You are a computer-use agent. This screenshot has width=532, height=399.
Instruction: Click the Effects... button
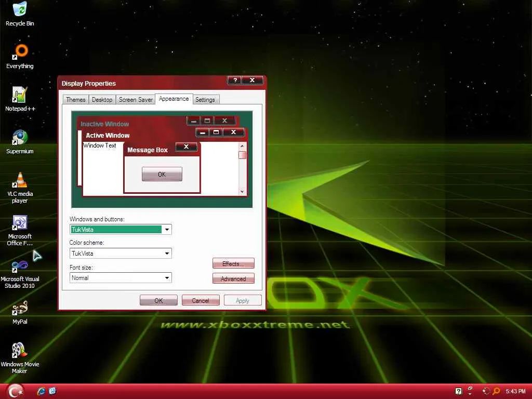pyautogui.click(x=233, y=263)
